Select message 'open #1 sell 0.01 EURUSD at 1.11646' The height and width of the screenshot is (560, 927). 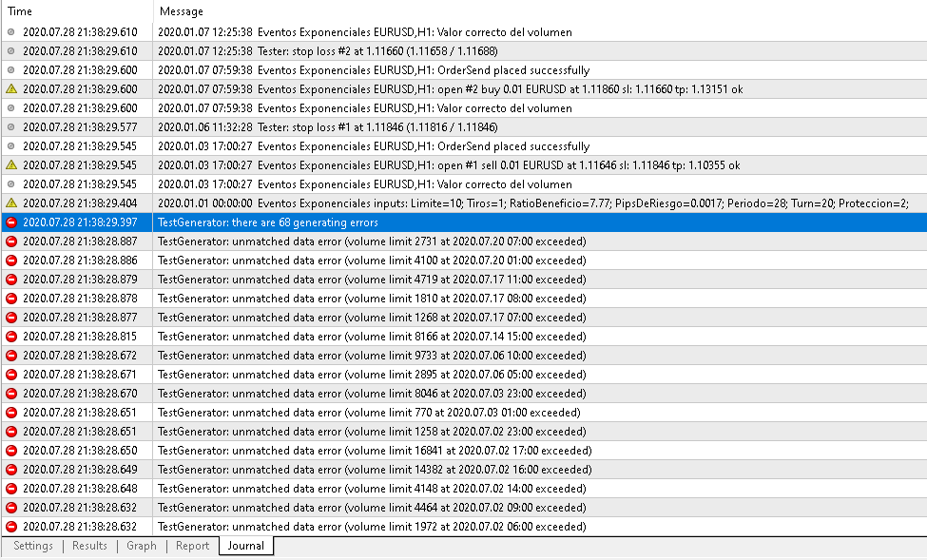point(449,165)
